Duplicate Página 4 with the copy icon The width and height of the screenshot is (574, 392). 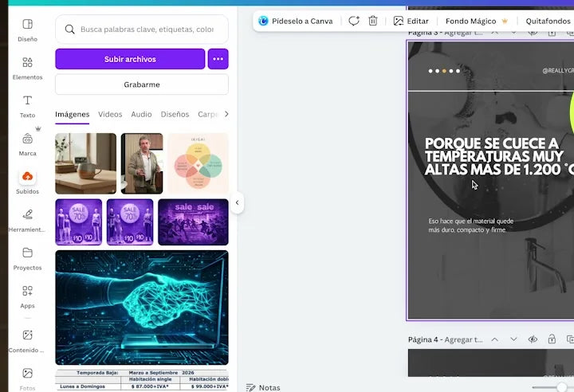(570, 339)
